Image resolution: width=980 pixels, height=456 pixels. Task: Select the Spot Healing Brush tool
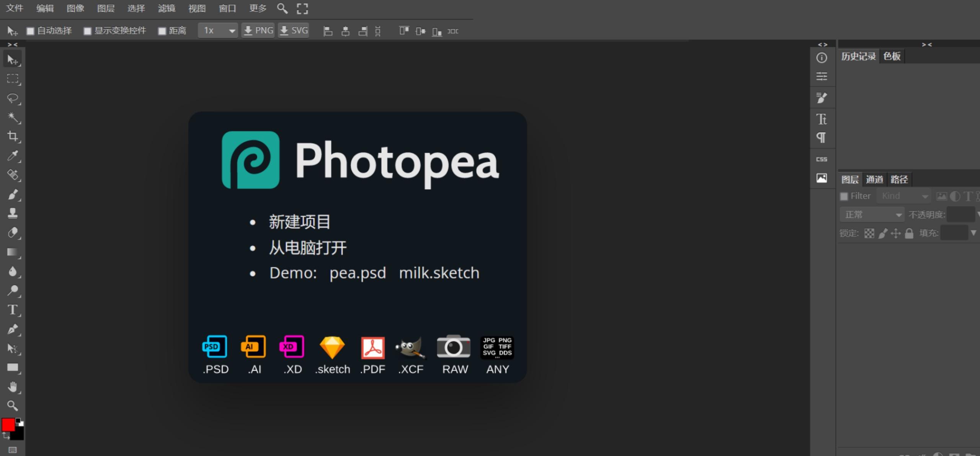pyautogui.click(x=13, y=175)
